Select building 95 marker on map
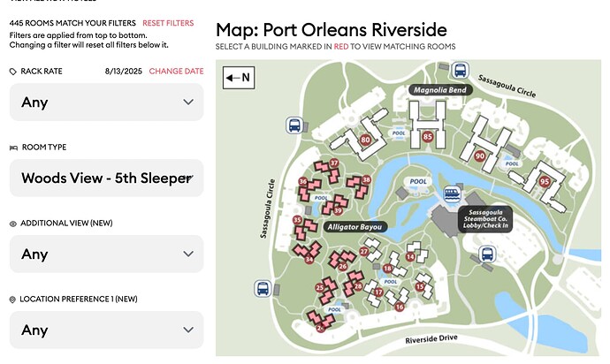 pos(545,182)
